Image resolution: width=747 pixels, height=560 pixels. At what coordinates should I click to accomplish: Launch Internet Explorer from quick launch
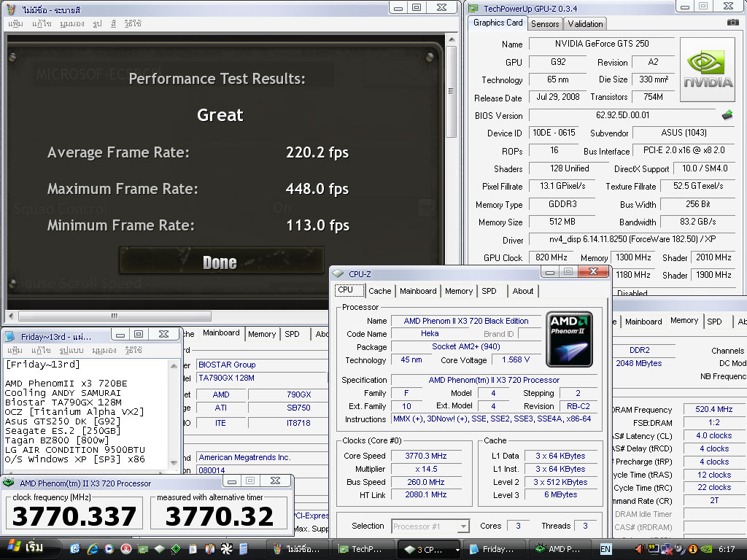93,549
